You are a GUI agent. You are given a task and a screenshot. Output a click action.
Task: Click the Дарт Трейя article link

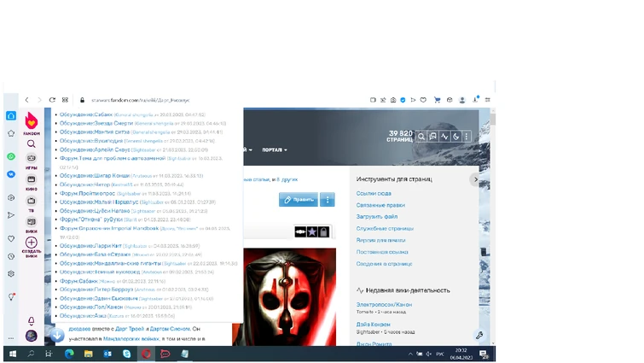coord(130,329)
